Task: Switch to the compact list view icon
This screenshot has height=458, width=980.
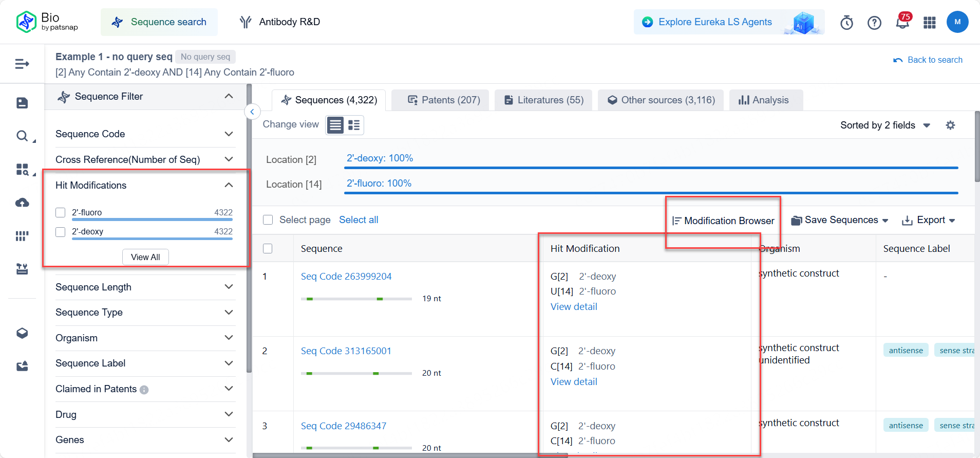Action: click(x=335, y=125)
